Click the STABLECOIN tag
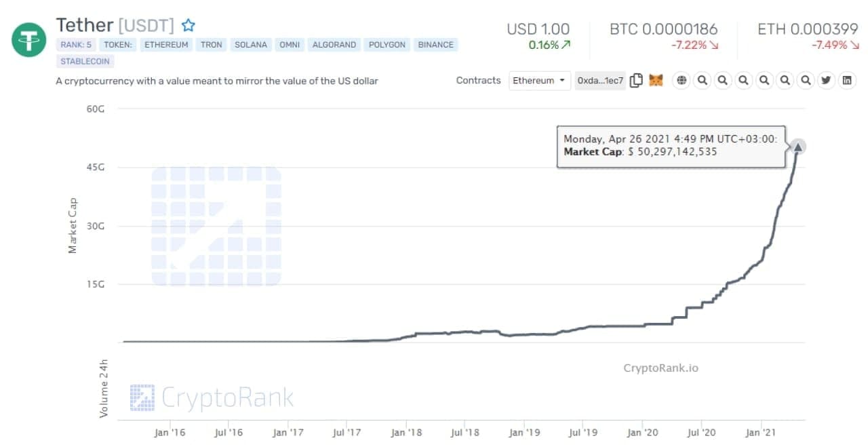The width and height of the screenshot is (868, 447). click(x=85, y=61)
